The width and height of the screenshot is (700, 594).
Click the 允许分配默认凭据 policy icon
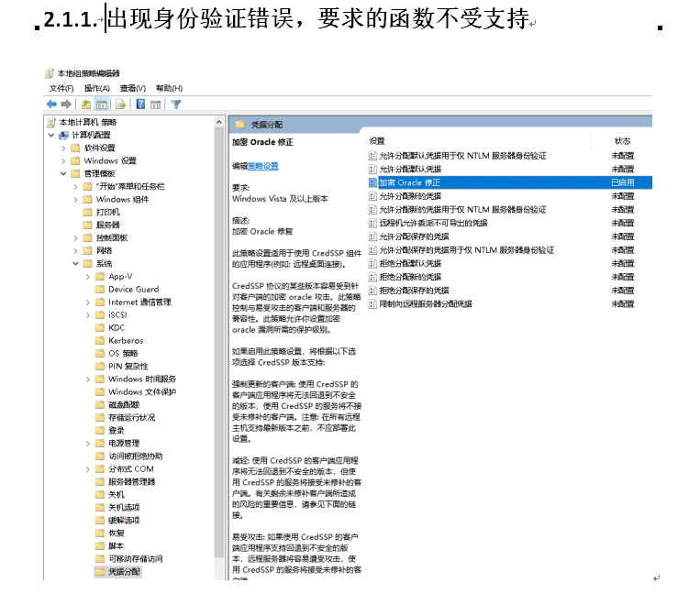tap(372, 169)
